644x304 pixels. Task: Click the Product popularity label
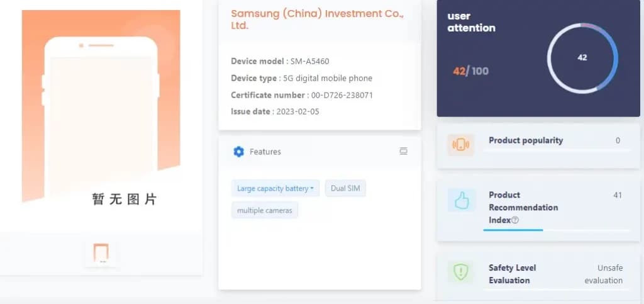[526, 140]
